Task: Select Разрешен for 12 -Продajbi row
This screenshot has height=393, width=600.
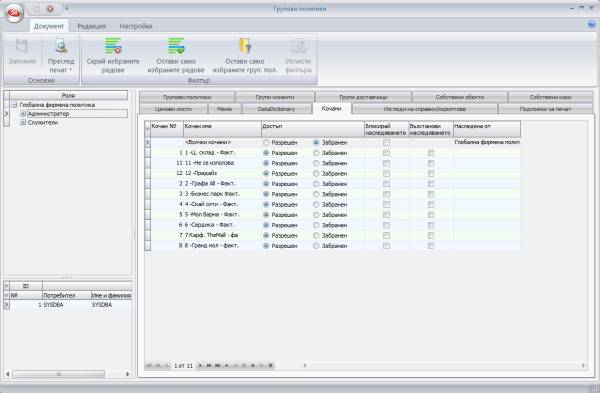Action: coord(266,173)
